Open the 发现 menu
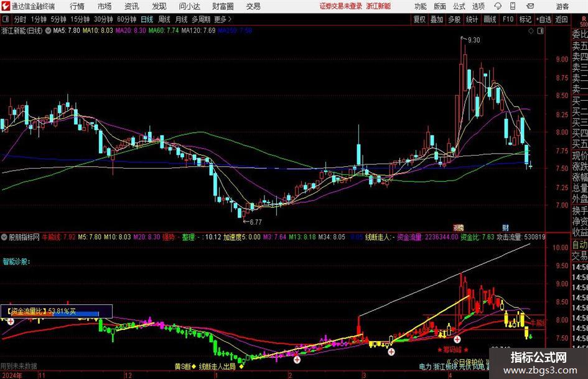 tap(159, 6)
